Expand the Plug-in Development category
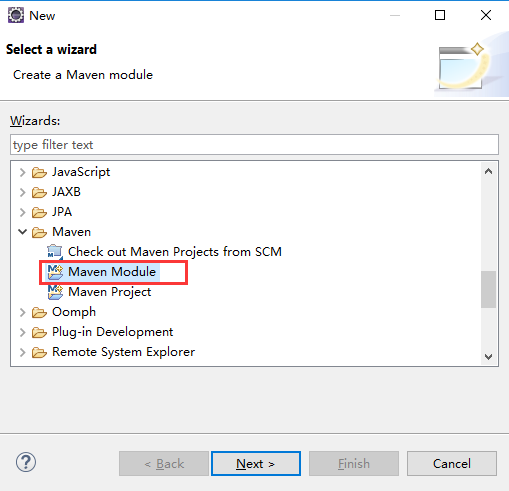Image resolution: width=509 pixels, height=491 pixels. pyautogui.click(x=22, y=332)
